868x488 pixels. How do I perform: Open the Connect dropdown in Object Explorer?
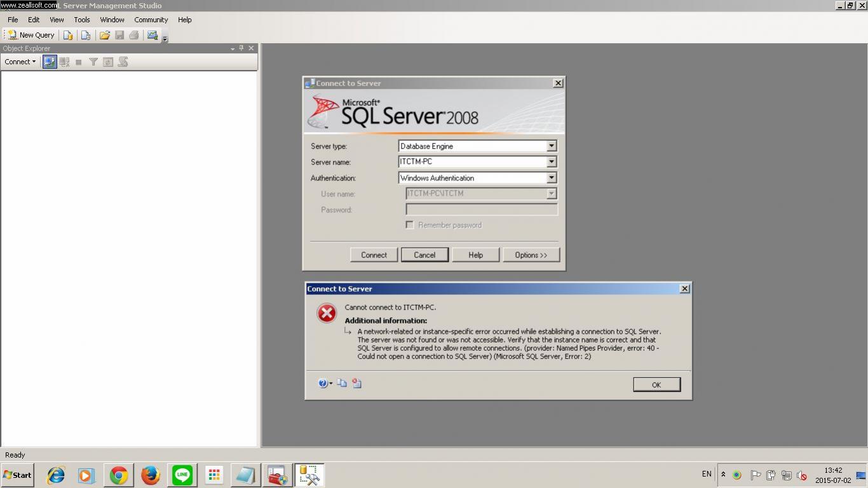pos(20,62)
